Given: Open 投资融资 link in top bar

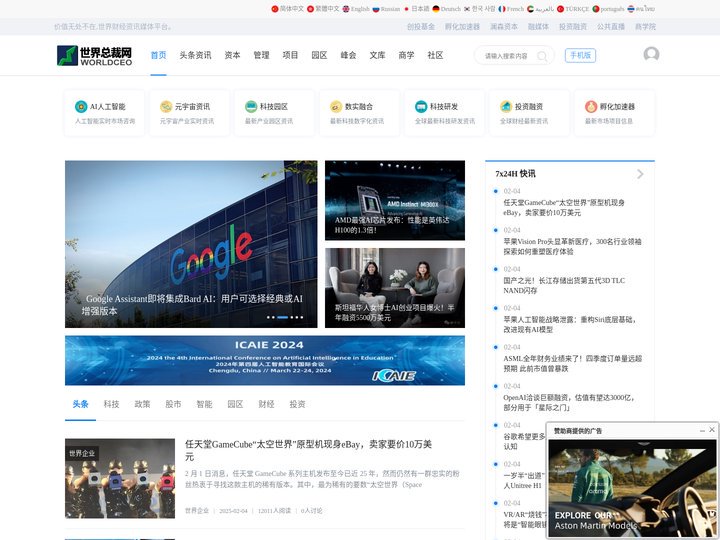Looking at the screenshot, I should [573, 27].
